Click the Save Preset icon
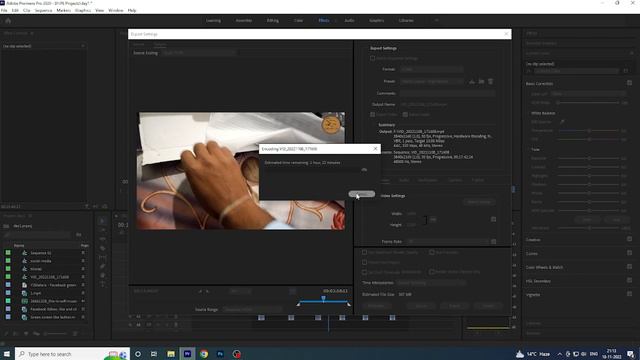This screenshot has width=640, height=360. [x=472, y=82]
